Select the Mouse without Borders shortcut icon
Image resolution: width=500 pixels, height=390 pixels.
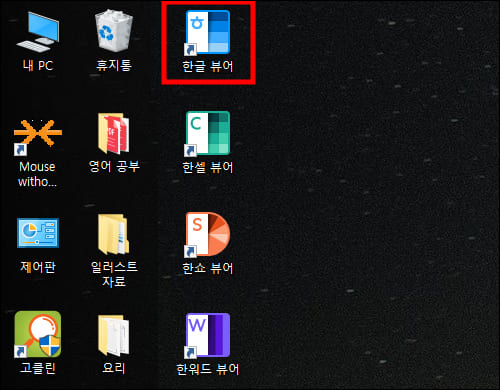pyautogui.click(x=38, y=137)
